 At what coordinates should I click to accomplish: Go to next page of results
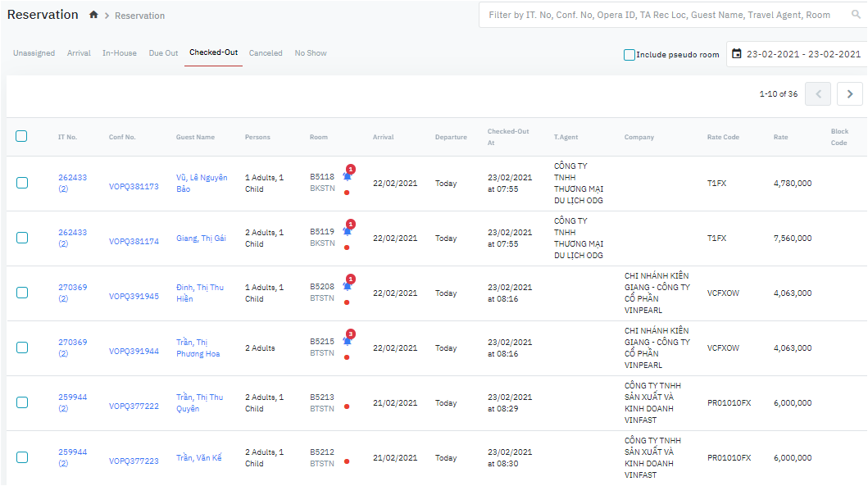tap(850, 93)
